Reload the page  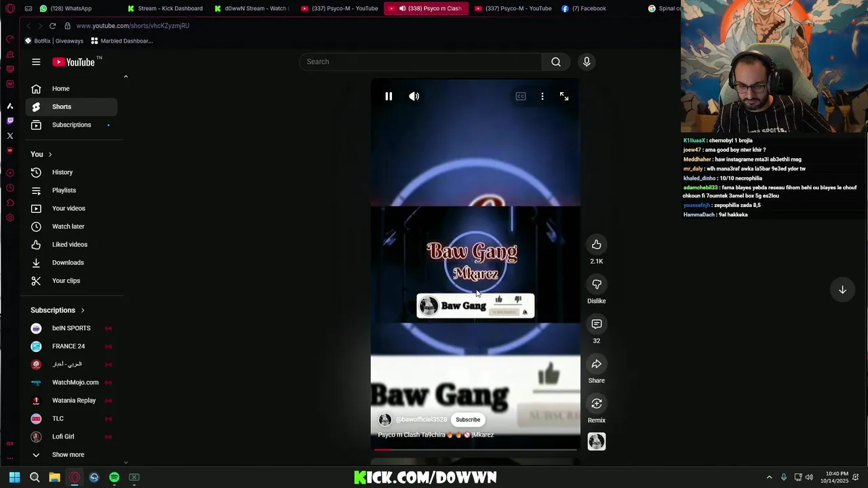point(52,26)
